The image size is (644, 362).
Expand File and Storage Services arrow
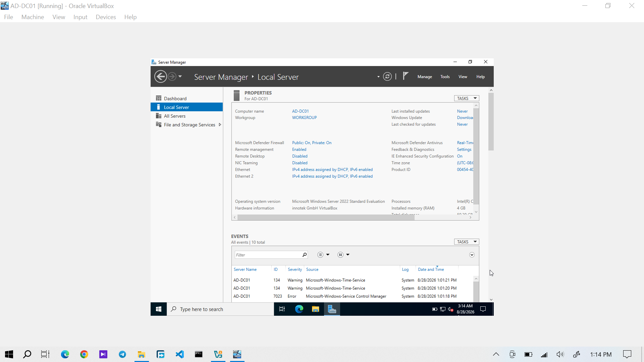coord(220,125)
